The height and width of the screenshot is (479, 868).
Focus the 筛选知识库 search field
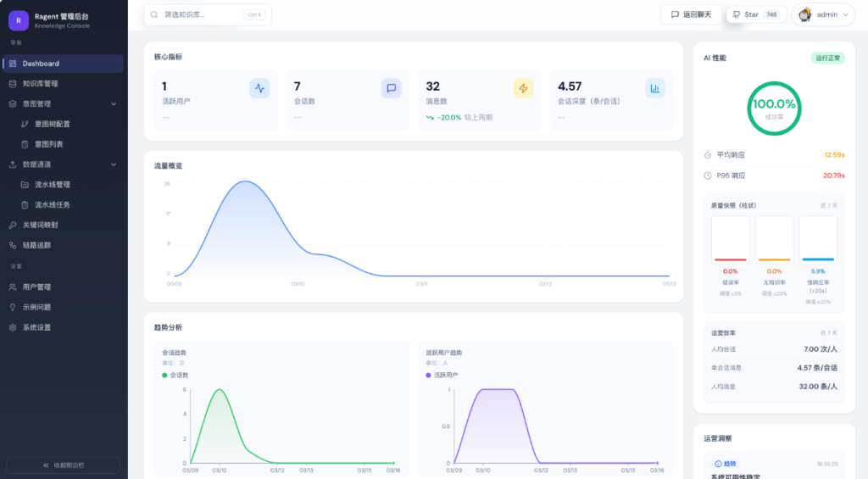(202, 14)
